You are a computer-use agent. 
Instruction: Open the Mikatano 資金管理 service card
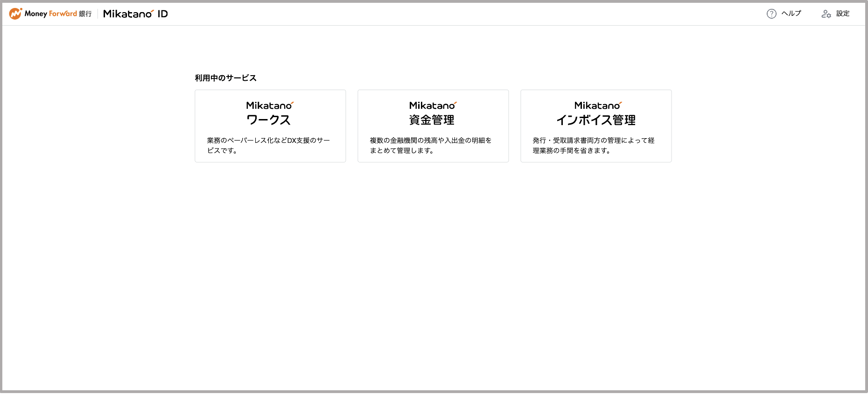(433, 126)
